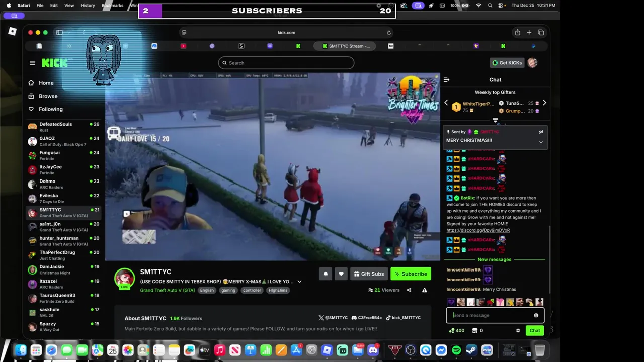Expand the stream title dropdown
644x362 pixels.
pyautogui.click(x=299, y=282)
